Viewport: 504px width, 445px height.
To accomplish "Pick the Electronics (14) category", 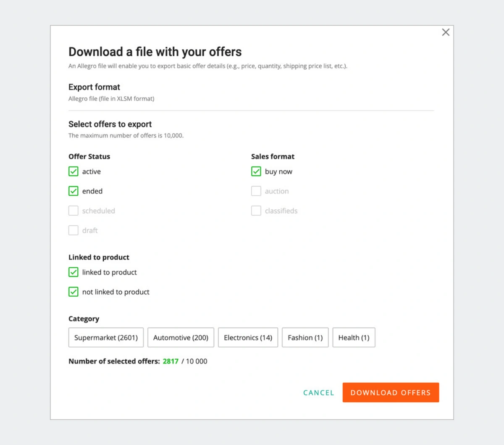I will tap(248, 337).
